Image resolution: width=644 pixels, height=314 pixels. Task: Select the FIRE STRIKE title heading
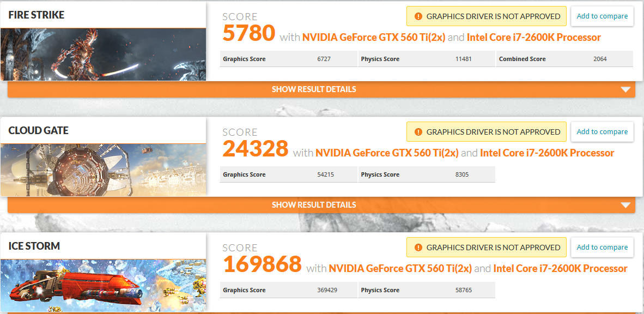click(x=37, y=15)
